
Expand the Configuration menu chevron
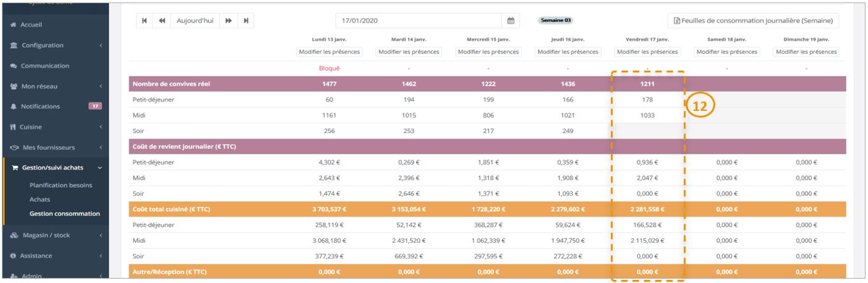(100, 45)
